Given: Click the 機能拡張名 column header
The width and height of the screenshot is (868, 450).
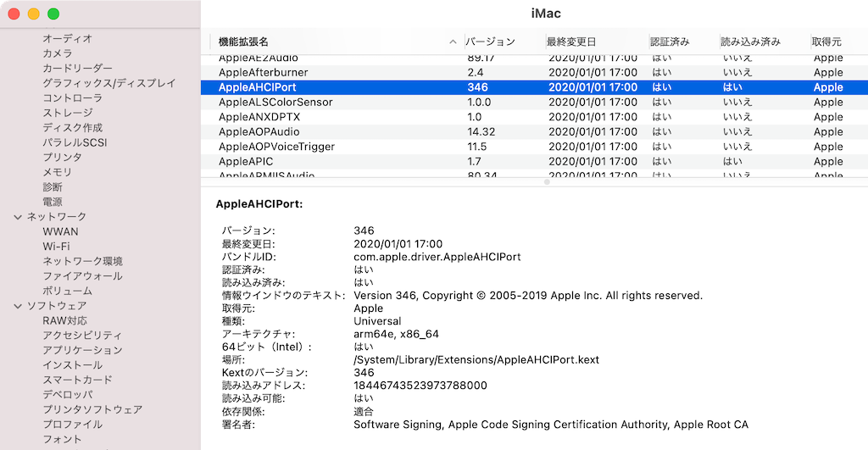Looking at the screenshot, I should [x=243, y=42].
